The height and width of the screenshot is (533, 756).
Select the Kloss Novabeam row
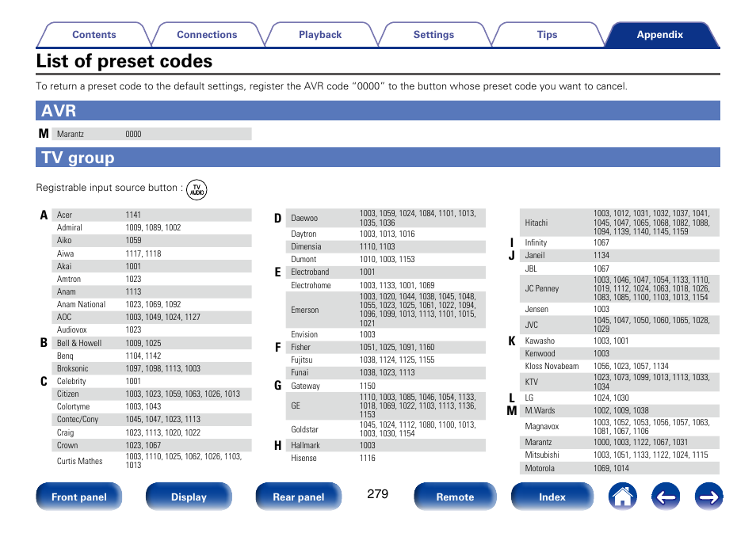click(x=620, y=366)
